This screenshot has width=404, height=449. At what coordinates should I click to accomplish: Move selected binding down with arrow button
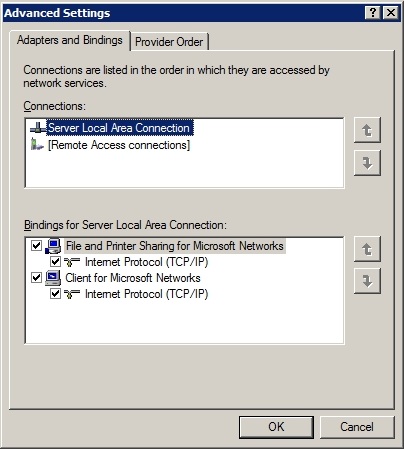coord(367,281)
